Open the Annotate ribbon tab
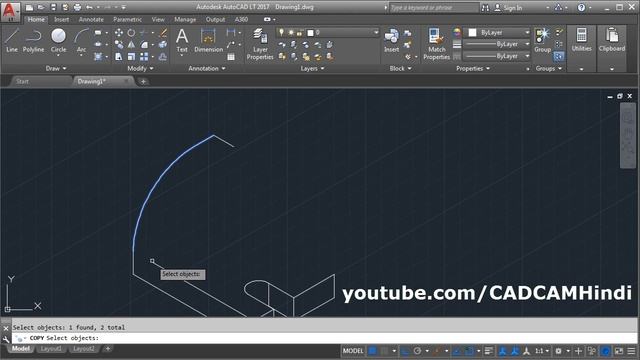The width and height of the screenshot is (640, 360). coord(91,19)
